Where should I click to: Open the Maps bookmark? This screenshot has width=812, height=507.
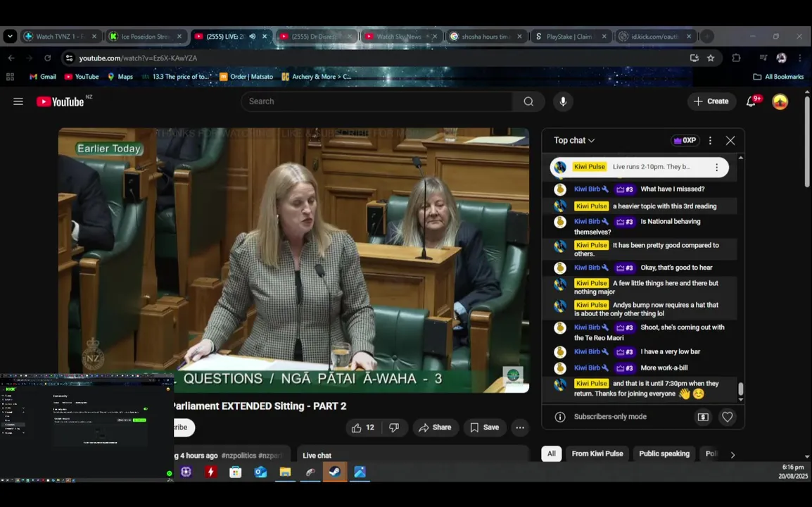click(120, 77)
